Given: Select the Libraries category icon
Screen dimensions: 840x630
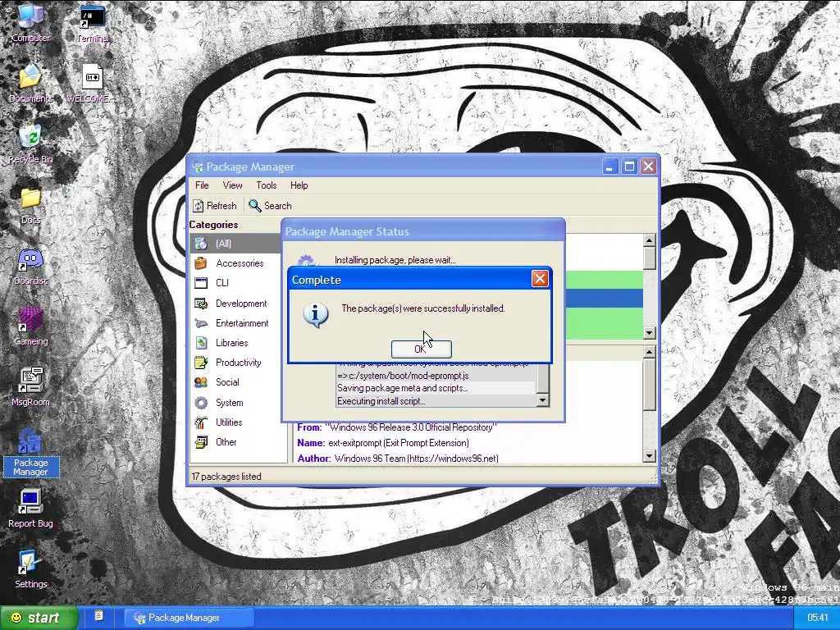Looking at the screenshot, I should (x=201, y=343).
